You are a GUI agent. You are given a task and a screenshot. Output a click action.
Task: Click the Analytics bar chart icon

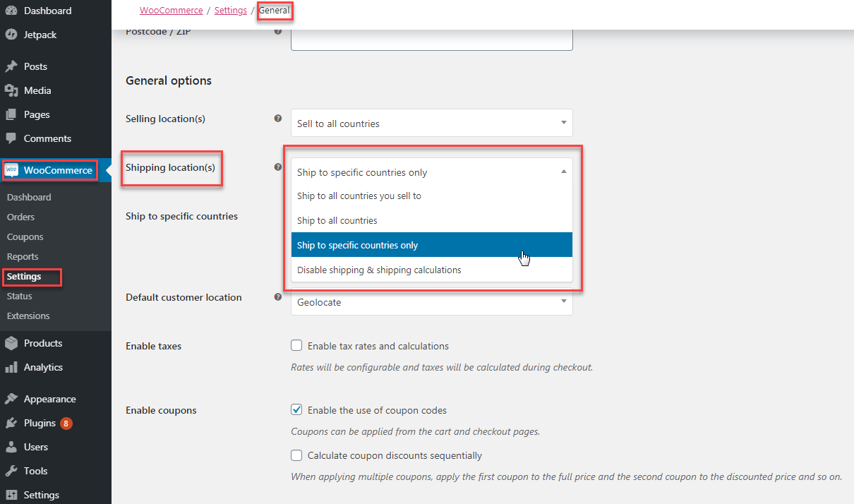pos(11,367)
